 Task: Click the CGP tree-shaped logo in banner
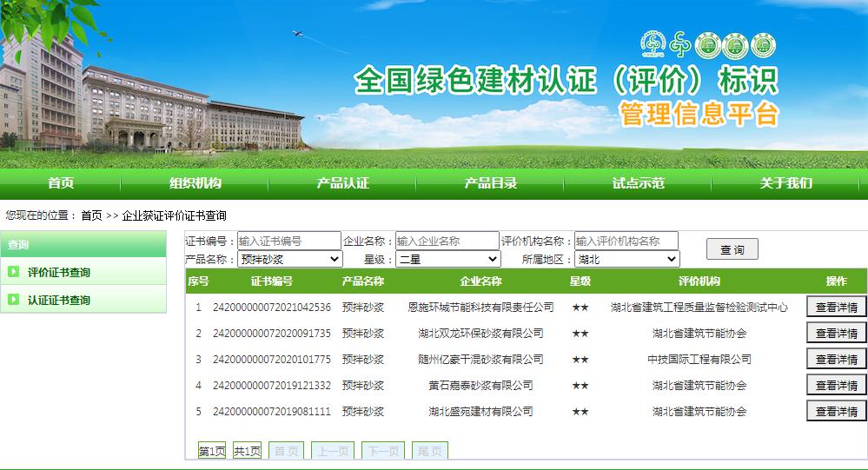[x=679, y=45]
